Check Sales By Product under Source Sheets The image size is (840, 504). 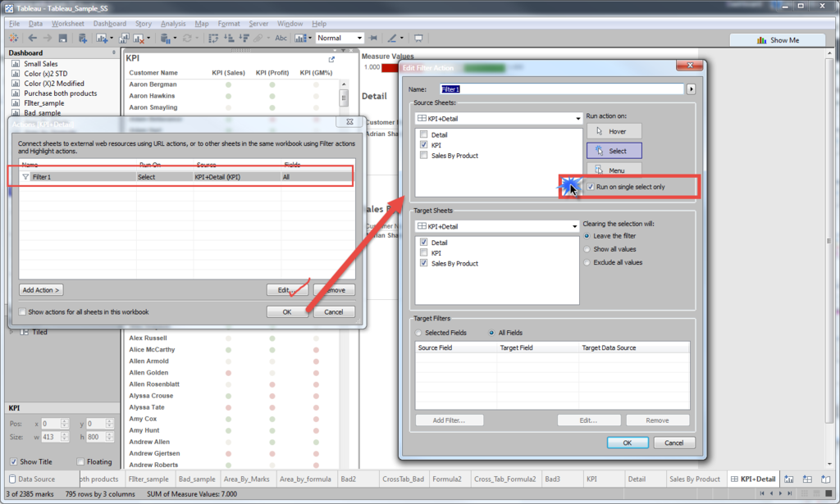(424, 155)
